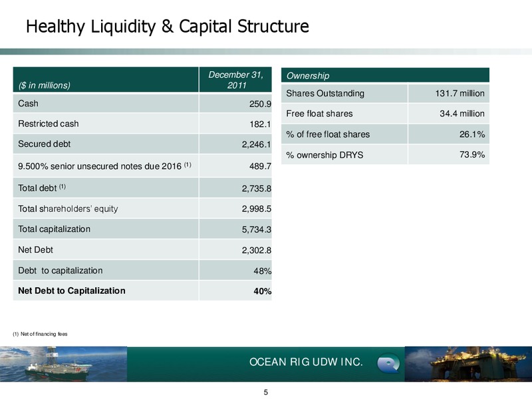Select the 'Cash' row label
The height and width of the screenshot is (399, 532).
tap(28, 104)
